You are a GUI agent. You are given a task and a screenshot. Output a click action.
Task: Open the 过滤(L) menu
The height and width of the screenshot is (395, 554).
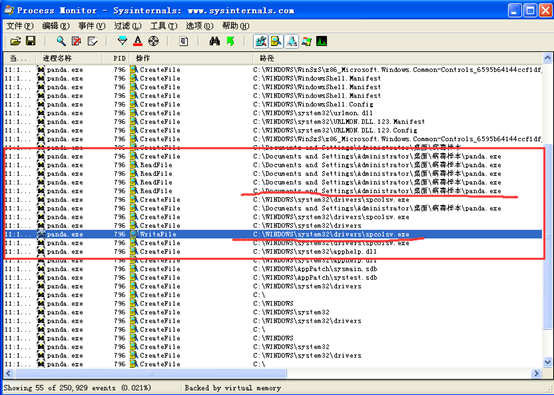(x=128, y=26)
